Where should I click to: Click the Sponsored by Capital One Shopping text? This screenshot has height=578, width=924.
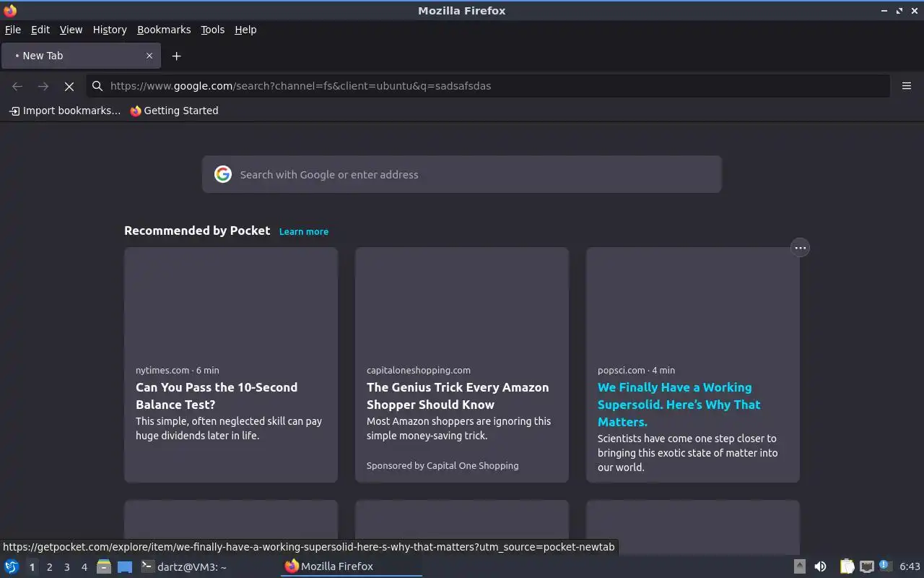click(443, 465)
